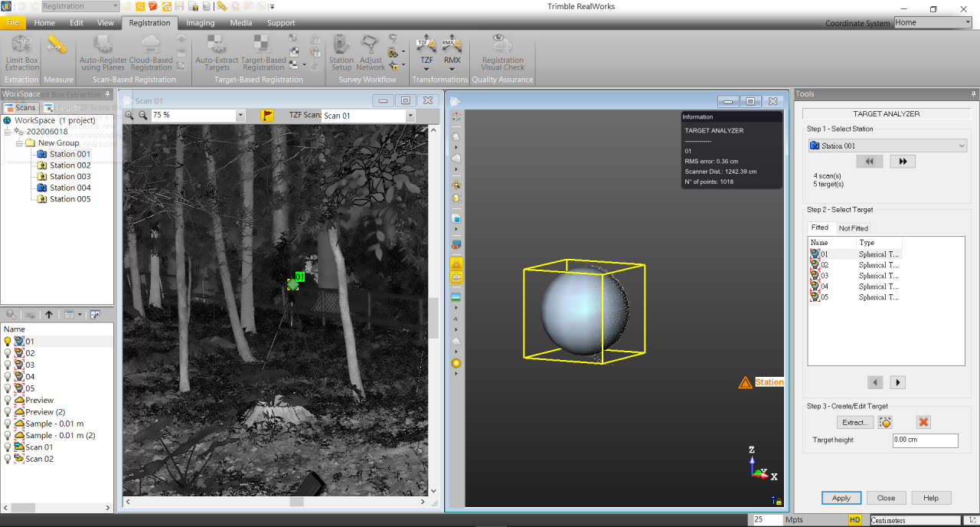980x527 pixels.
Task: Click the fit sphere icon next to Extract
Action: pyautogui.click(x=885, y=422)
